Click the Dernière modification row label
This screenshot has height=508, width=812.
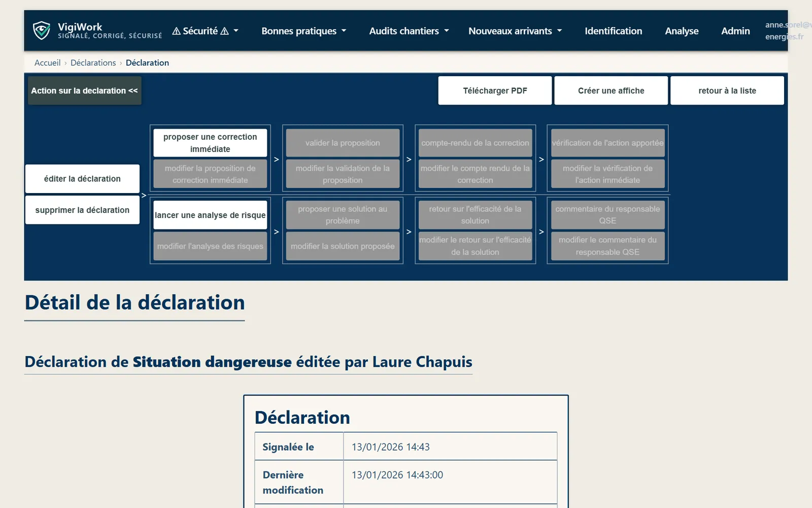coord(293,483)
